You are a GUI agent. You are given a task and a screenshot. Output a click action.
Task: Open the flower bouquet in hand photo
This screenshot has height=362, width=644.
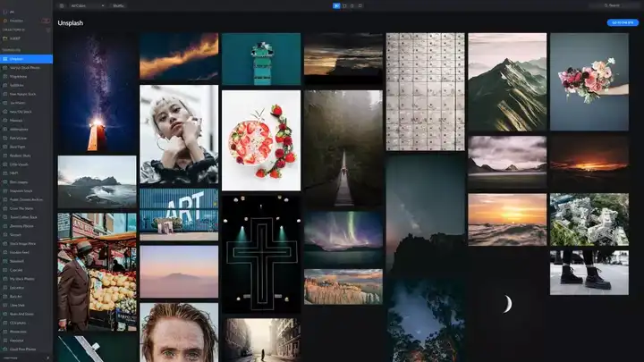589,81
